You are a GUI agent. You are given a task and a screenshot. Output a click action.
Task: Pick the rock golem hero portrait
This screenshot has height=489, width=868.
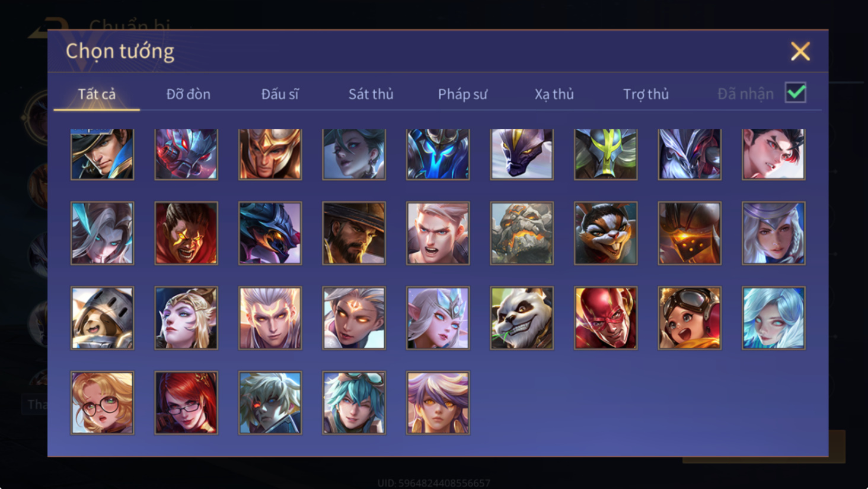(x=522, y=233)
